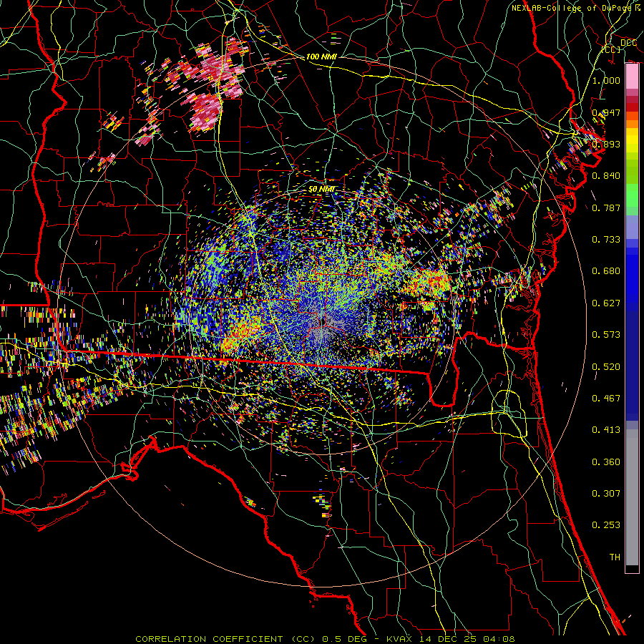Select the 0.680 scale value
This screenshot has height=644, width=644.
606,271
